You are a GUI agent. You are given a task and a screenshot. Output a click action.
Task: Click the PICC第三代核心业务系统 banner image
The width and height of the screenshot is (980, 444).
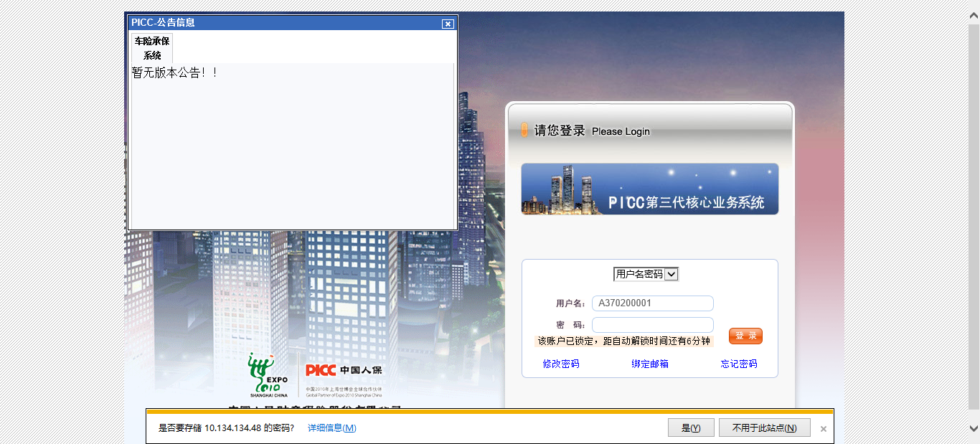pos(650,189)
